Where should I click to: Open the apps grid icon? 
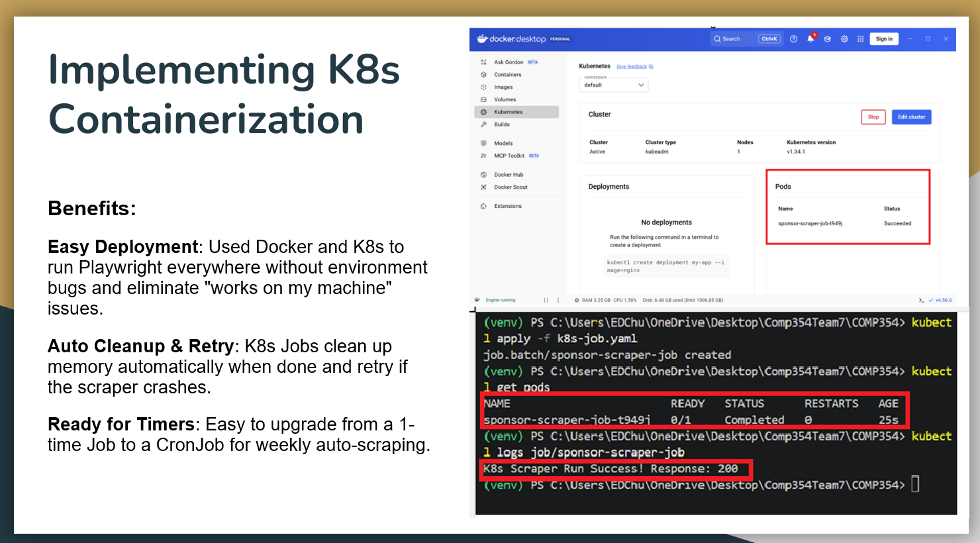pos(861,39)
